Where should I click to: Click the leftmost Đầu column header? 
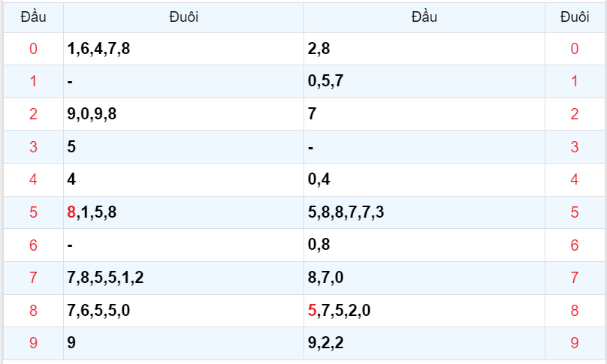[x=33, y=17]
